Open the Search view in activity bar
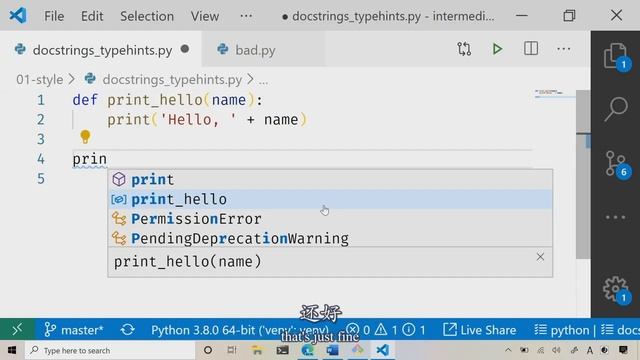This screenshot has width=640, height=360. click(x=616, y=109)
